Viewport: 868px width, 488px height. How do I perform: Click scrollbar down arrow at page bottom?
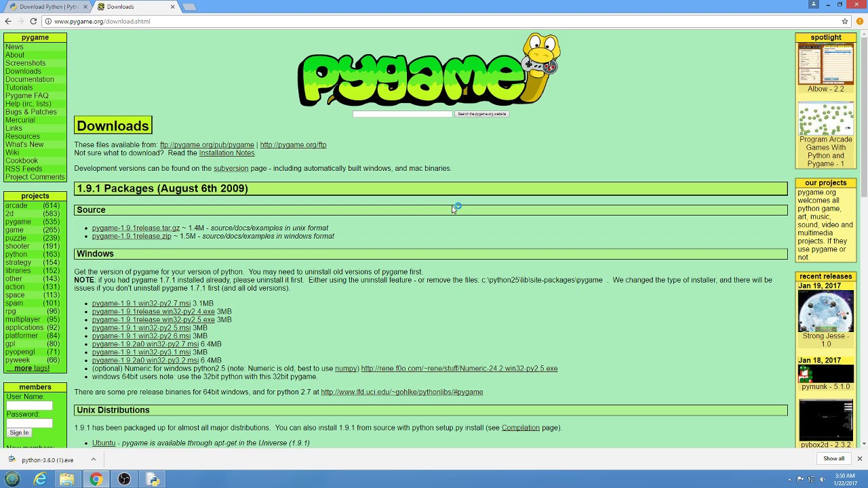[864, 445]
